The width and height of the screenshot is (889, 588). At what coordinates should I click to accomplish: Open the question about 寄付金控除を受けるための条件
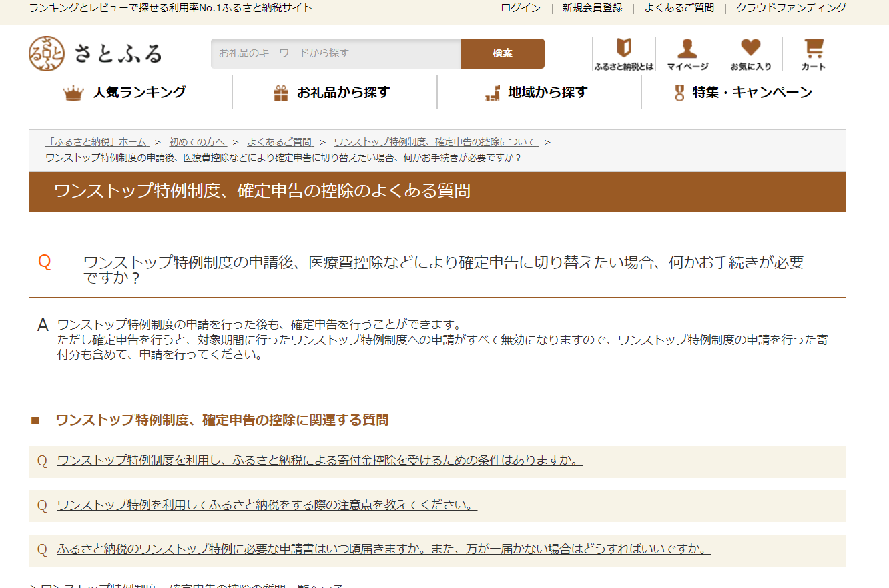(x=320, y=461)
